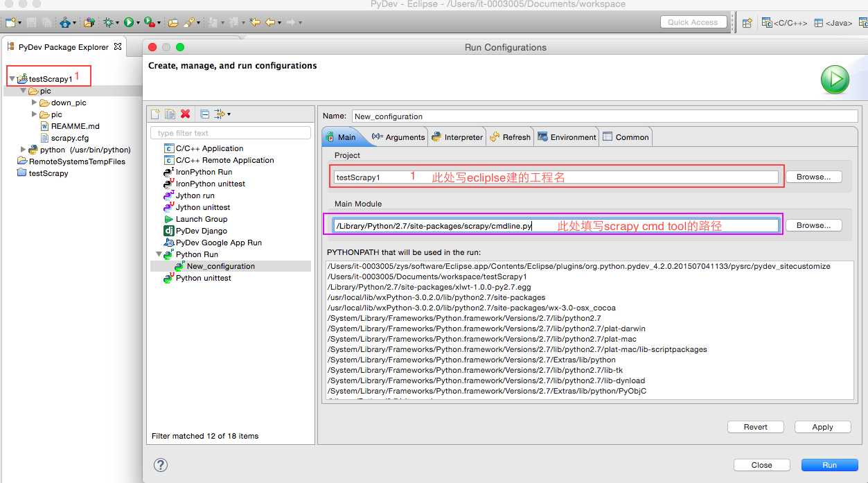The image size is (868, 483).
Task: Click the Revert button
Action: pos(756,427)
